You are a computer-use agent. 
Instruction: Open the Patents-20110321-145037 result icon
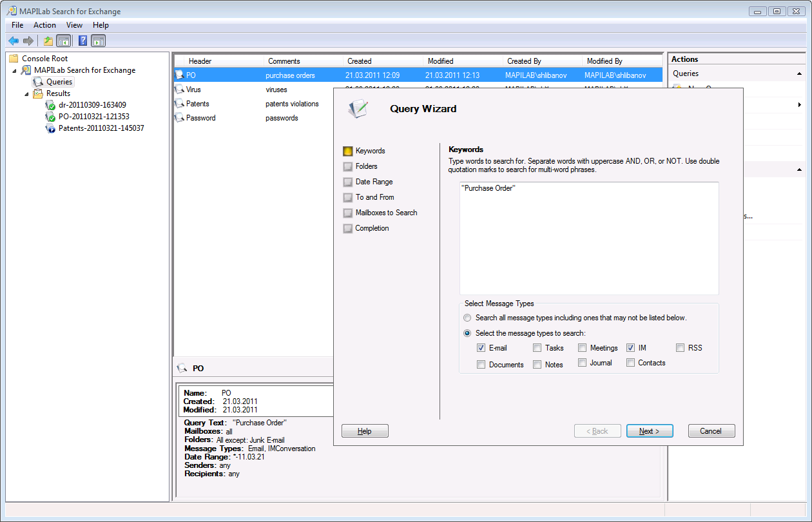point(51,128)
